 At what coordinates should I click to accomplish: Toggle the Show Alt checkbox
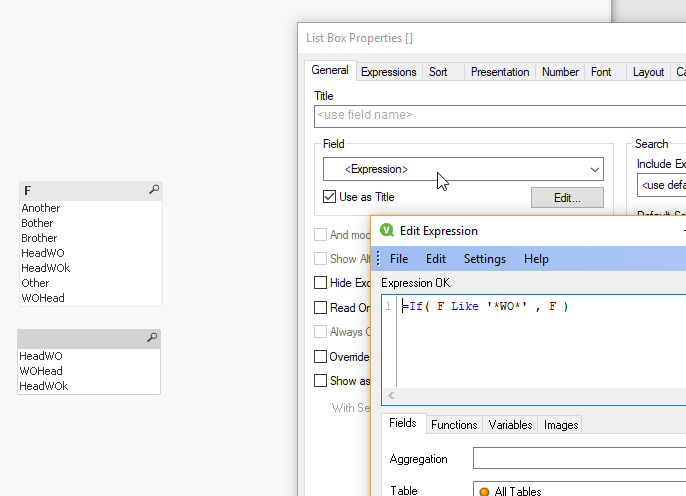click(x=320, y=258)
